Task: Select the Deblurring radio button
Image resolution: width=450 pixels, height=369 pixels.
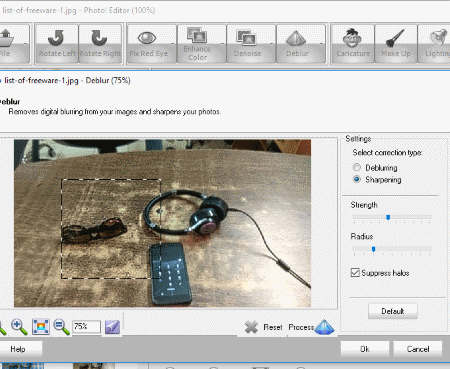Action: coord(357,167)
